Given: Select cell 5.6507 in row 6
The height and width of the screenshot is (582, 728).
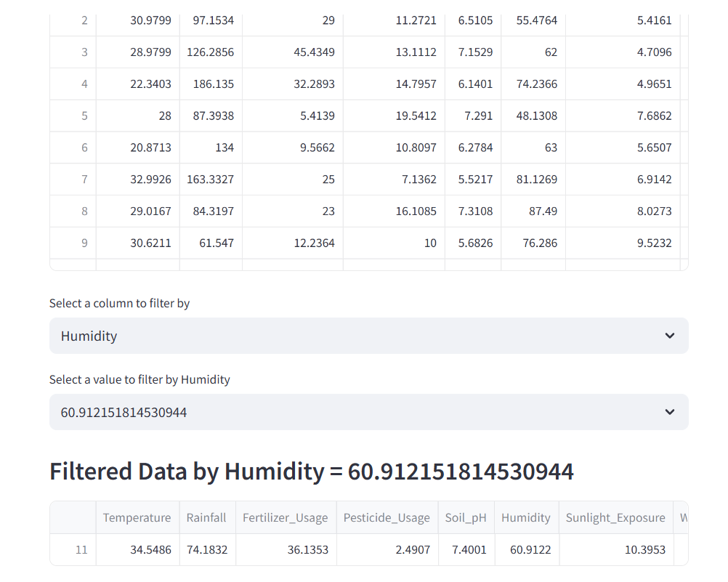Looking at the screenshot, I should tap(623, 147).
